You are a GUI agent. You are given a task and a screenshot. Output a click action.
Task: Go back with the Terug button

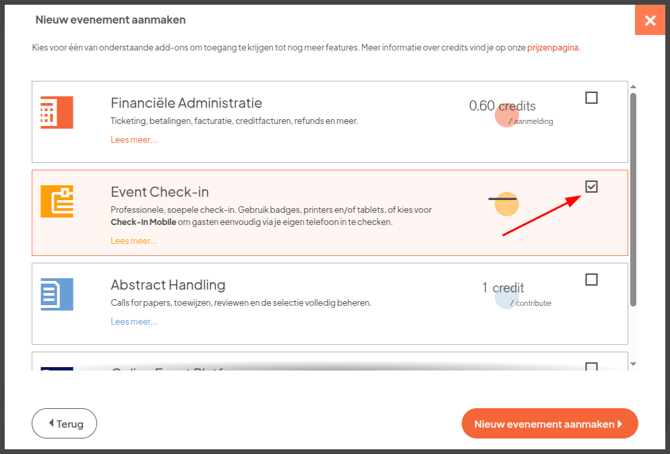64,423
